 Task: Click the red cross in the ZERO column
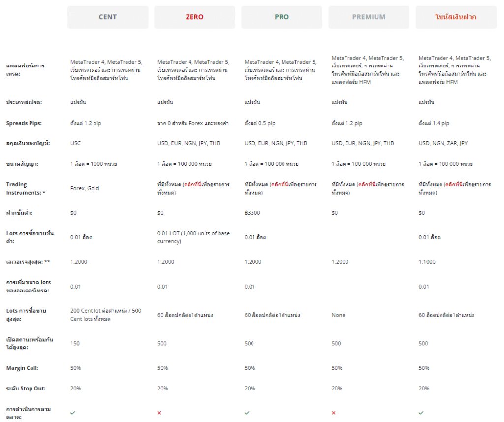point(159,413)
